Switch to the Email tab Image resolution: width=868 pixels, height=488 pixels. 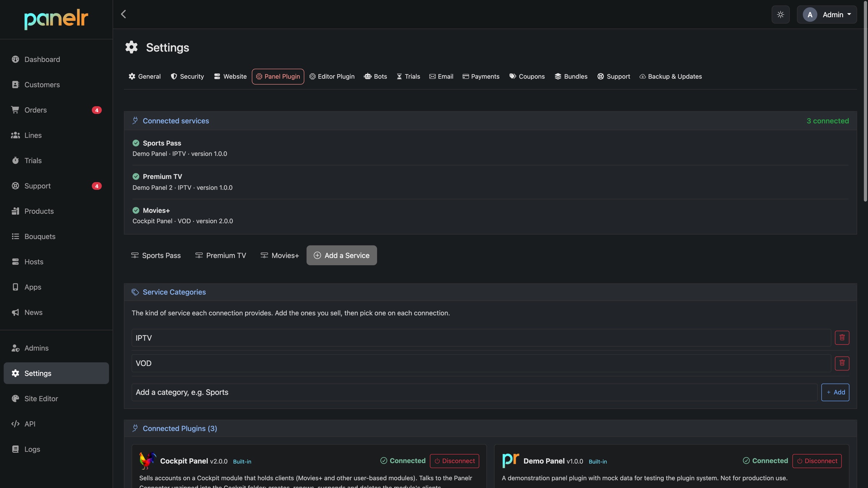tap(441, 77)
